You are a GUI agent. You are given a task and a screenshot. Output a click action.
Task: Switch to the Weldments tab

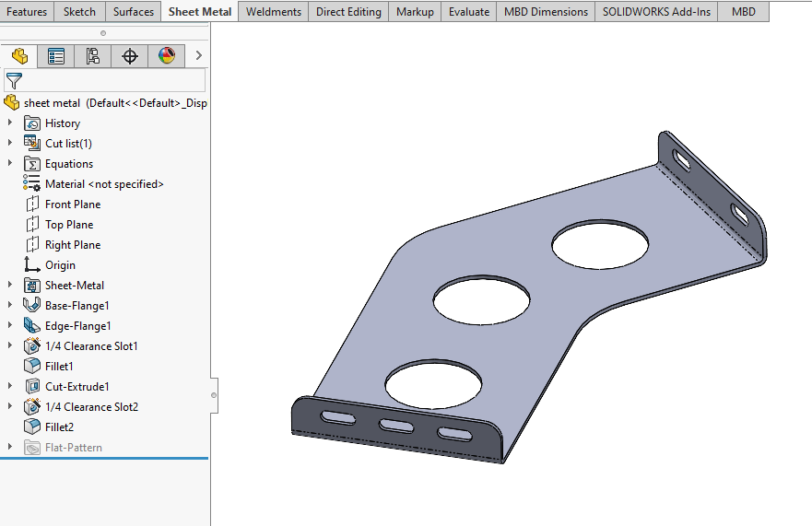[273, 12]
